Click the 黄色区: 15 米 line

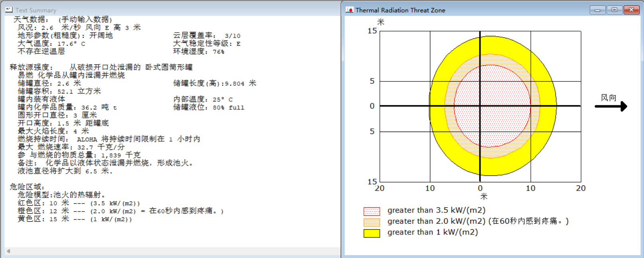pos(75,219)
